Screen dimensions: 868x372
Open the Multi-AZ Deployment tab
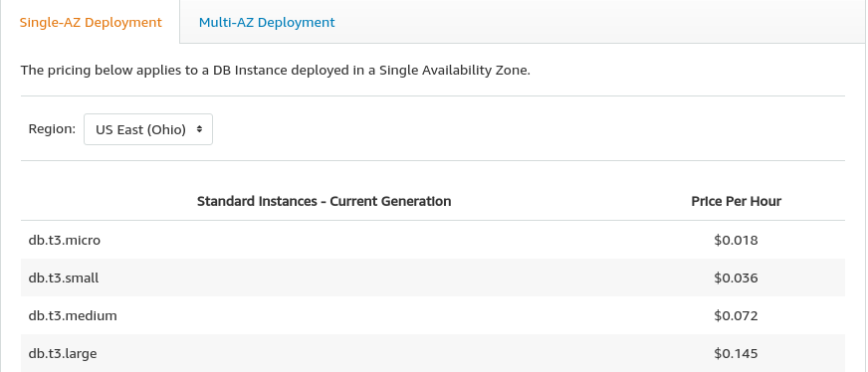click(267, 22)
